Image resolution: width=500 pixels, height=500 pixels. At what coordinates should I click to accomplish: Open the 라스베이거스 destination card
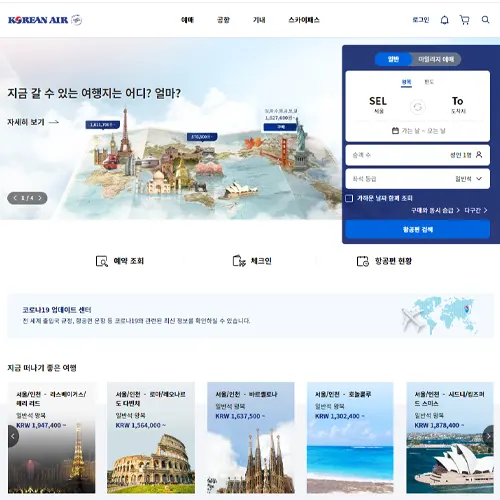pos(51,438)
